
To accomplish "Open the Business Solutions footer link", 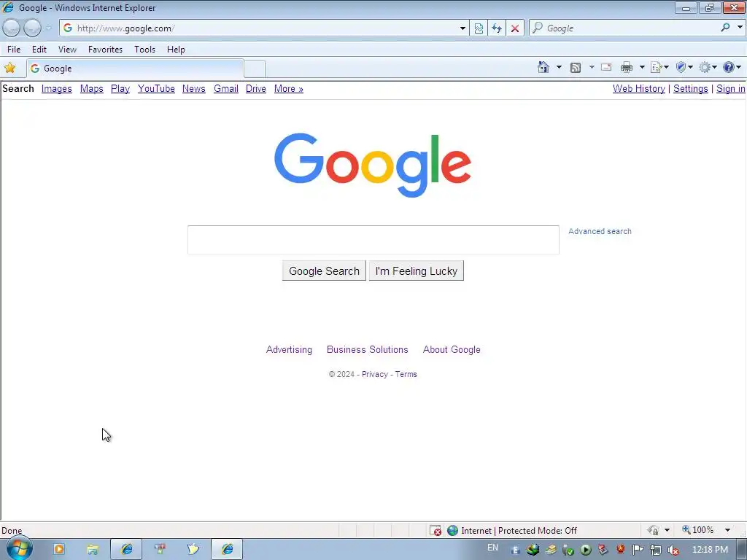I will click(x=368, y=349).
